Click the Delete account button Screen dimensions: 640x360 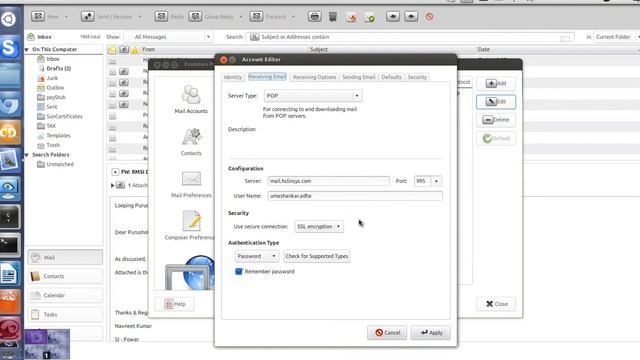pyautogui.click(x=496, y=120)
